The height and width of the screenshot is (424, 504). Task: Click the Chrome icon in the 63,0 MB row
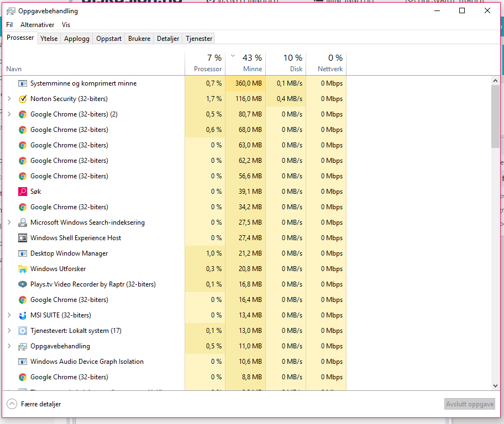point(23,145)
